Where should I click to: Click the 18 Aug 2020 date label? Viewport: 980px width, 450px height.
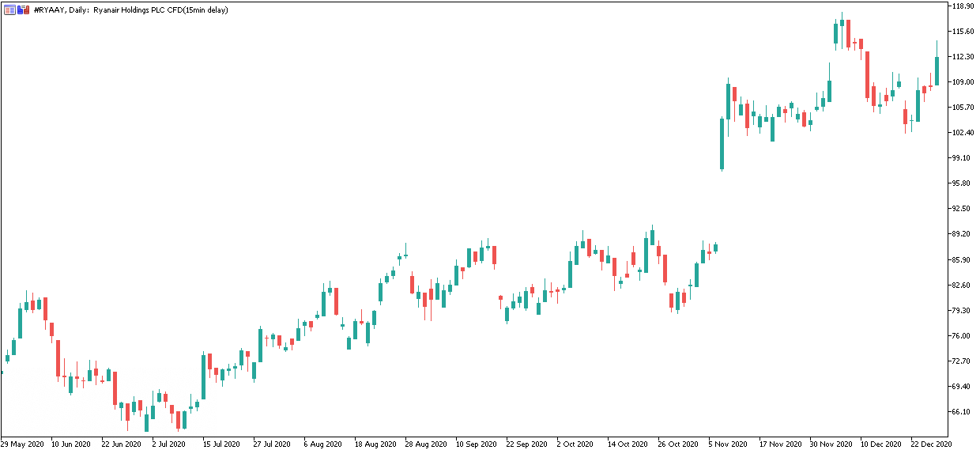(376, 444)
